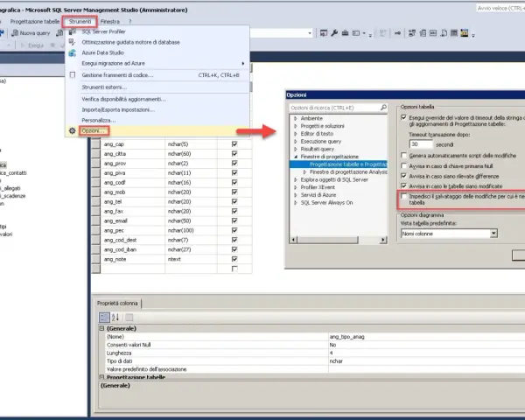Open Manage Full-Text Index icon

[433, 33]
